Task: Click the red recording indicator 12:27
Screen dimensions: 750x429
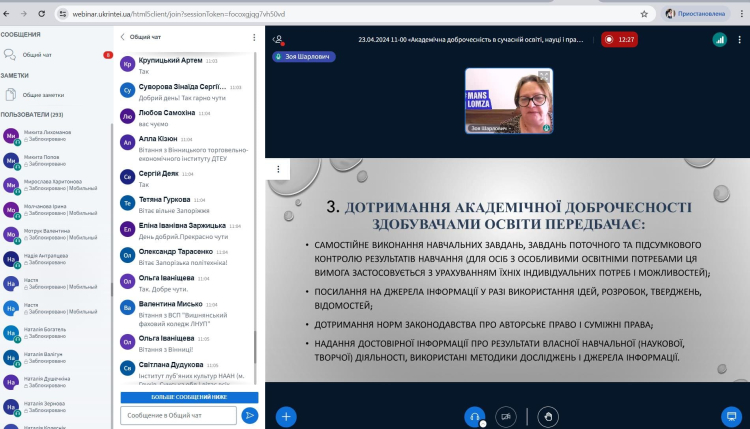Action: click(620, 39)
